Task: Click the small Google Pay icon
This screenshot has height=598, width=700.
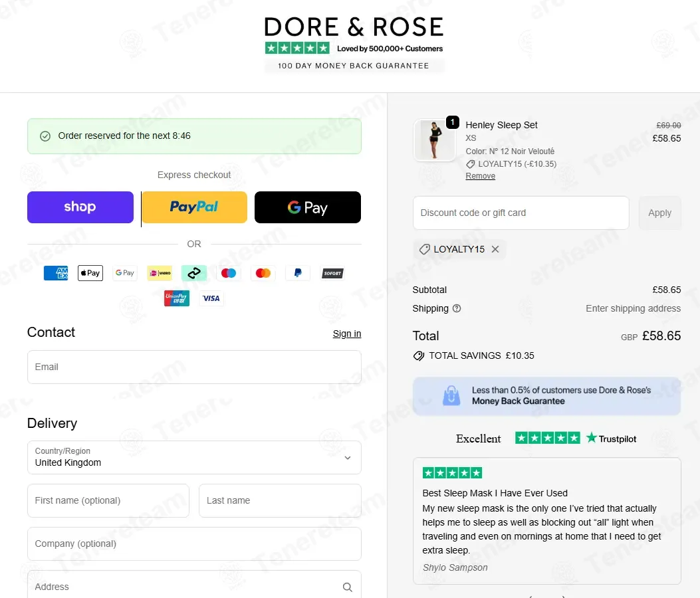Action: pyautogui.click(x=125, y=273)
